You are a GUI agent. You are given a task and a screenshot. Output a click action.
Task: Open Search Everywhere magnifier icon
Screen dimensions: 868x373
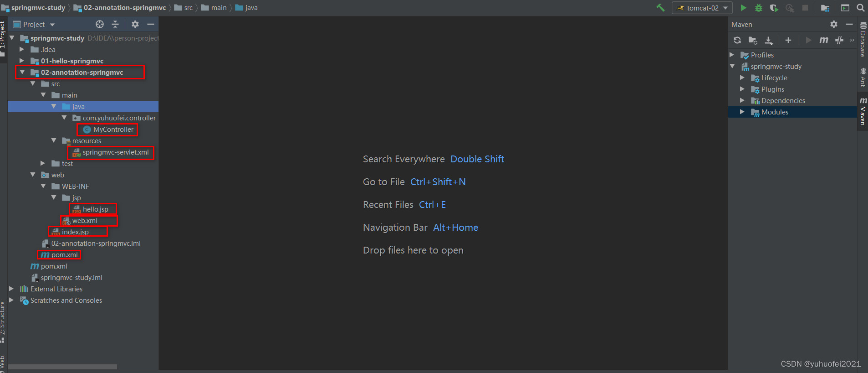pos(860,8)
